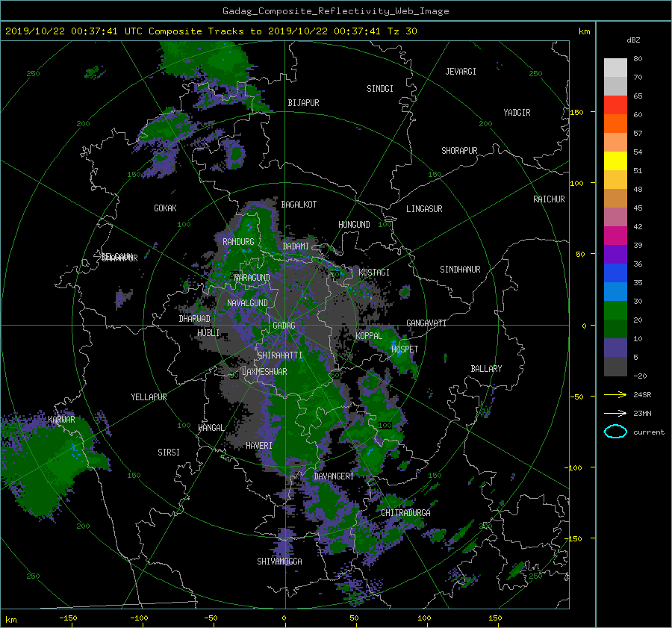Click the -150 value on bottom km axis
The image size is (672, 628).
click(68, 618)
